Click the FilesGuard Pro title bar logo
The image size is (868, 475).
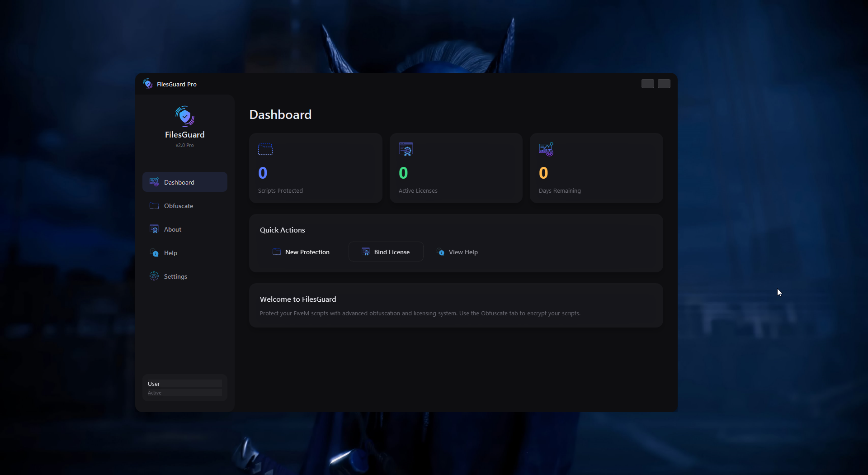148,84
